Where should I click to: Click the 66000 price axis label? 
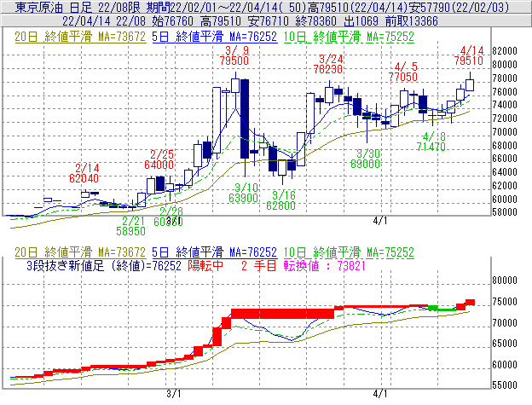(505, 159)
